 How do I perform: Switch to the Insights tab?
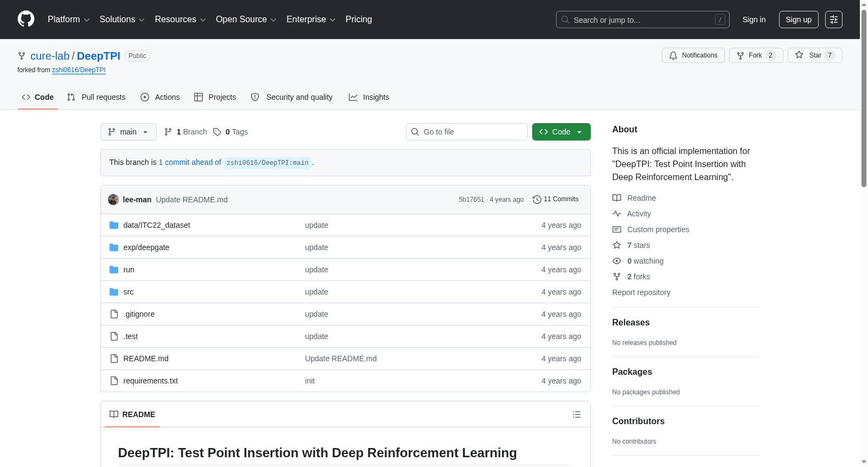369,97
